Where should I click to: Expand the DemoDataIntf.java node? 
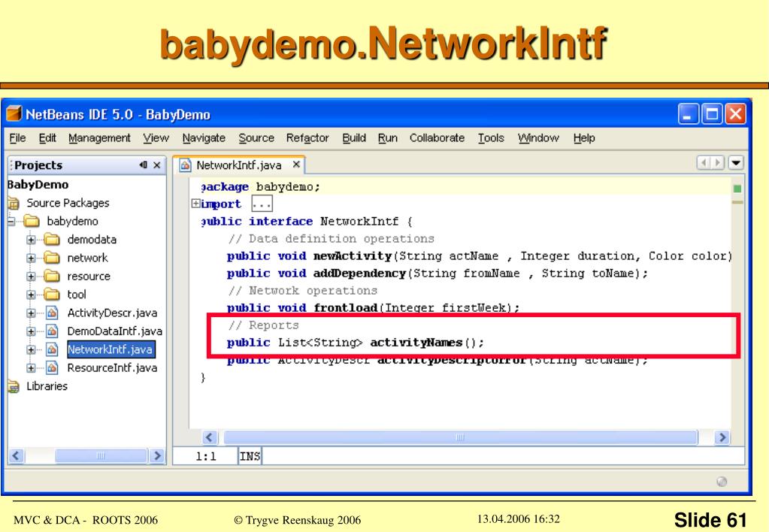click(x=31, y=331)
